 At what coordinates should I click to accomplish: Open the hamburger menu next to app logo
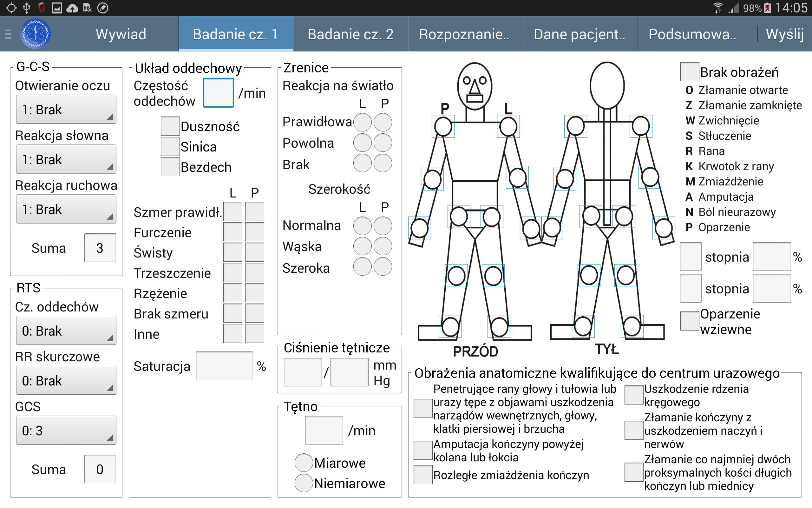[x=8, y=34]
